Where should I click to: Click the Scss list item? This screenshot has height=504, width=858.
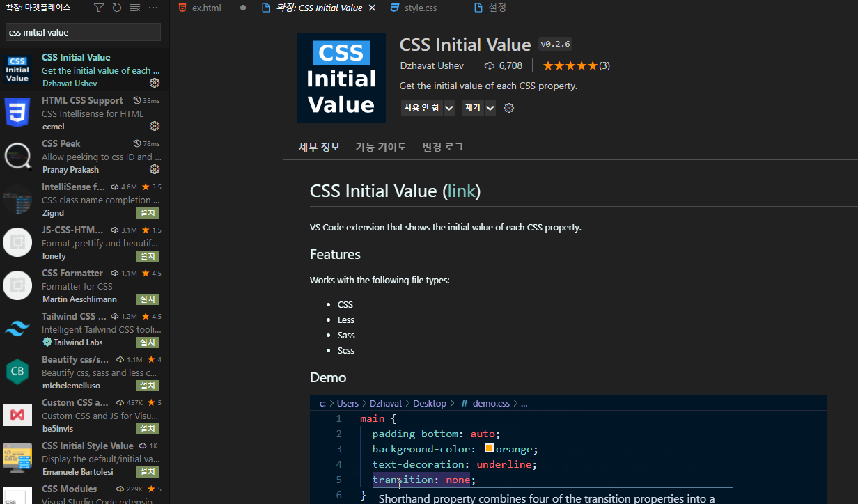pos(346,350)
